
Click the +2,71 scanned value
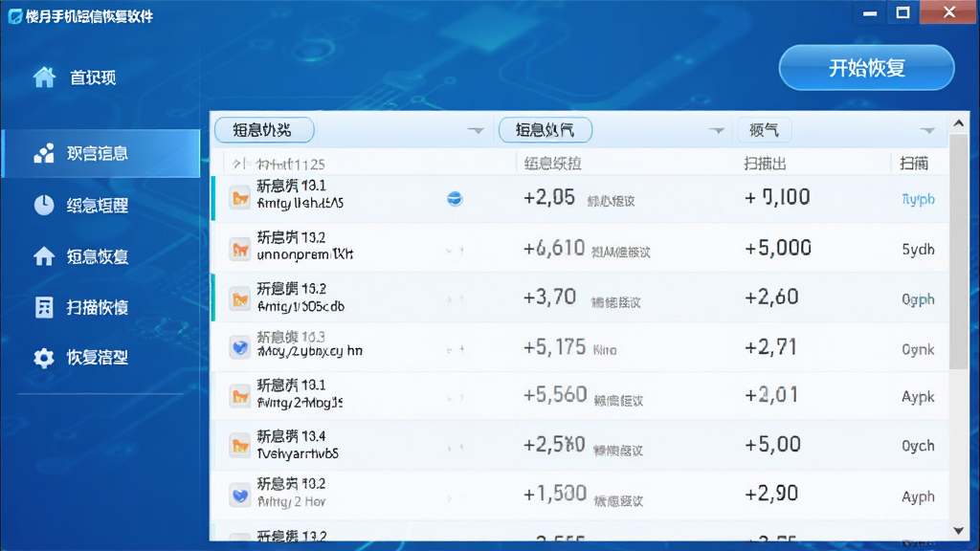(x=770, y=346)
